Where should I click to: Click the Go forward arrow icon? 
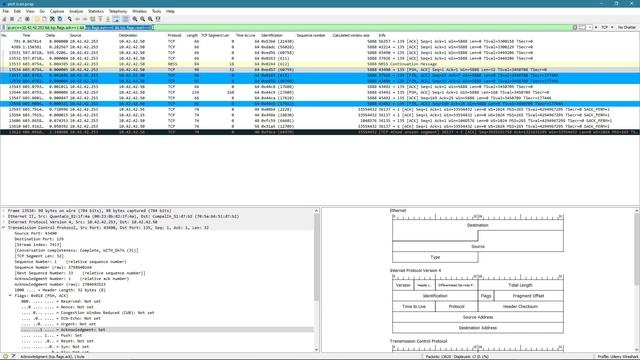pyautogui.click(x=85, y=19)
